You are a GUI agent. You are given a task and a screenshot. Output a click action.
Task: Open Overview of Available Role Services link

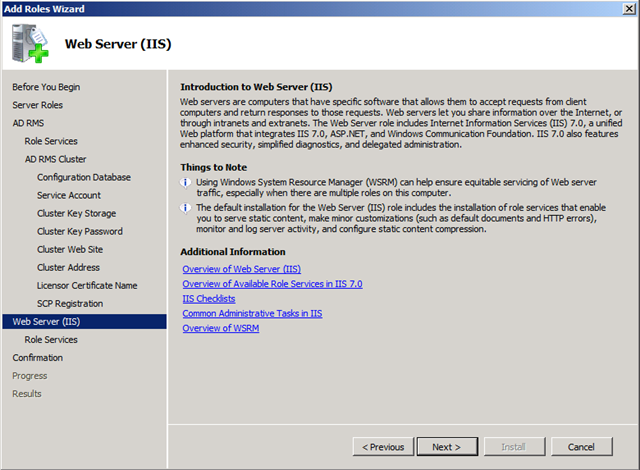(272, 284)
